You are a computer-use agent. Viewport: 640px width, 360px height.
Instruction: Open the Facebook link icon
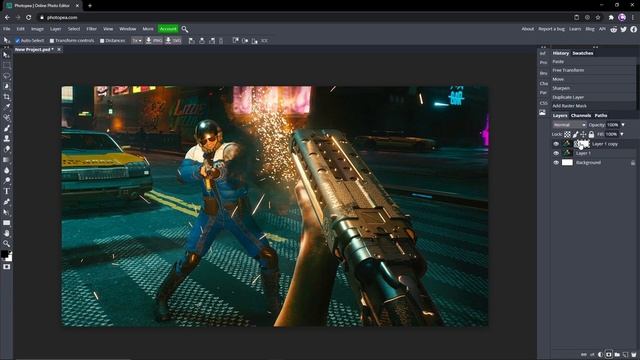pos(633,29)
